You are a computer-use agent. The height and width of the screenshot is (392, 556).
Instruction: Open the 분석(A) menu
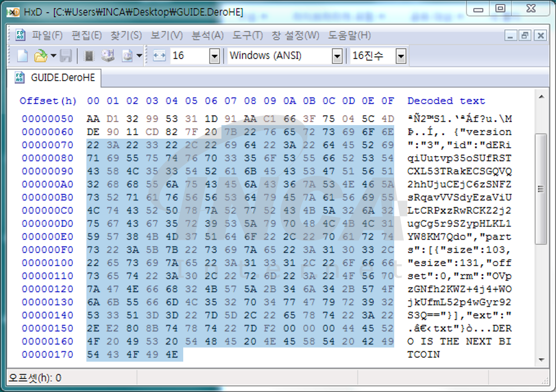207,36
